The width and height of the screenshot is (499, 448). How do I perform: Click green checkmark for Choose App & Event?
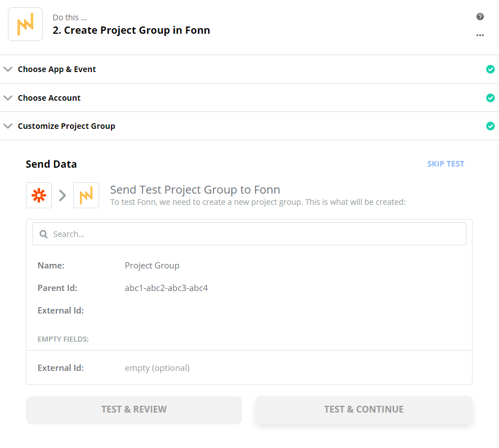pyautogui.click(x=491, y=69)
